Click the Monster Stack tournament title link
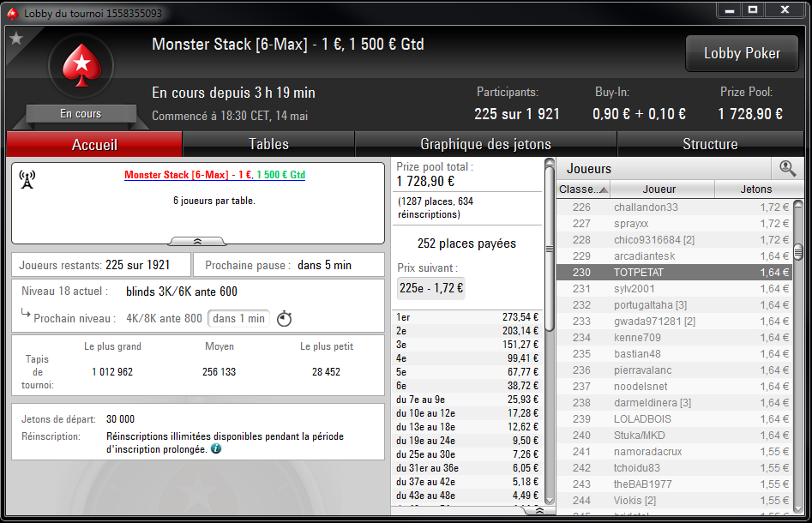Screen dimensions: 812x523 pyautogui.click(x=214, y=175)
